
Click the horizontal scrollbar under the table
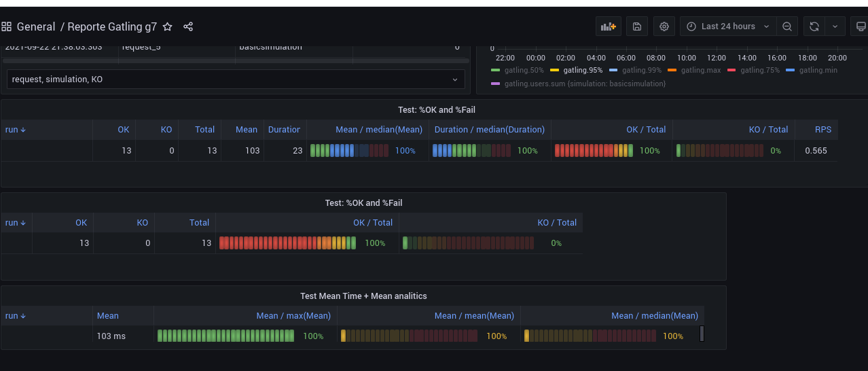[x=236, y=60]
